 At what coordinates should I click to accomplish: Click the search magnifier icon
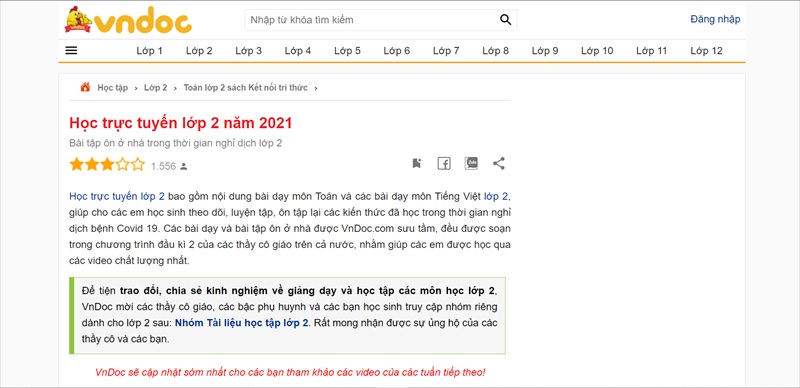pos(505,20)
